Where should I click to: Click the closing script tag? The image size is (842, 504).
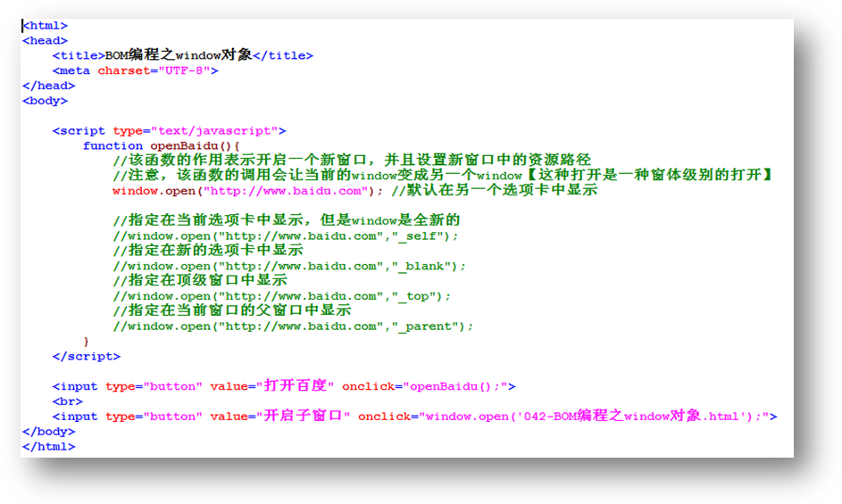pos(87,356)
